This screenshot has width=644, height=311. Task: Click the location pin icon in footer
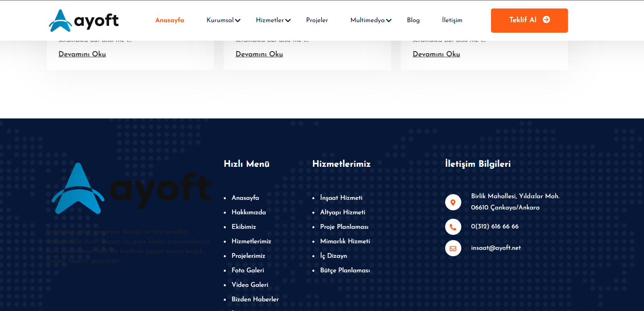[453, 202]
